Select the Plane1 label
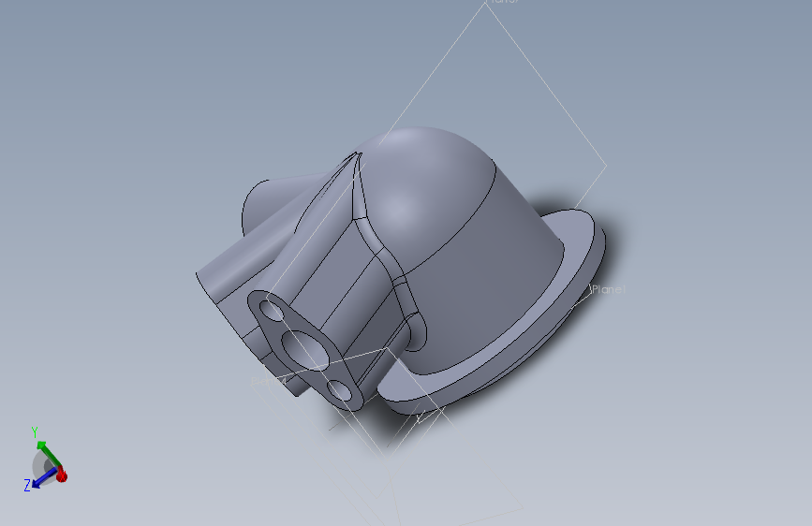The height and width of the screenshot is (526, 812). click(609, 289)
